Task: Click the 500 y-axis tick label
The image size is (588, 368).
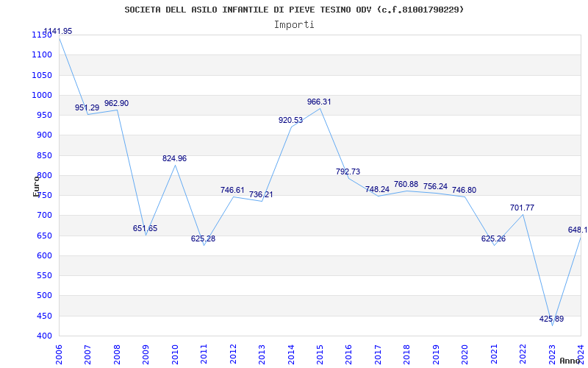Action: [x=44, y=296]
